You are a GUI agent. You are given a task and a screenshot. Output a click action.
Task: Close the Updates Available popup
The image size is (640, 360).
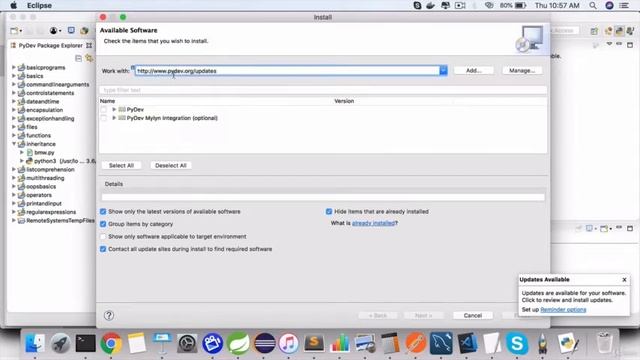click(624, 280)
